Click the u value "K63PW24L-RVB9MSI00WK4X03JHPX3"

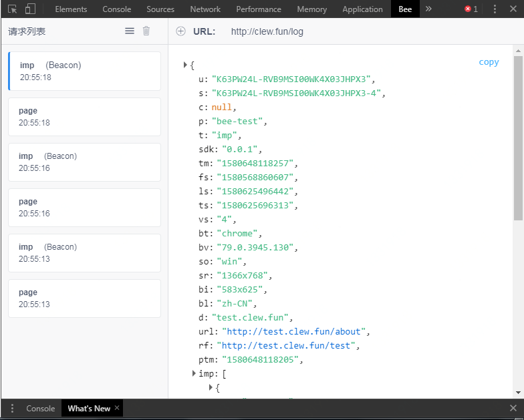[x=291, y=79]
